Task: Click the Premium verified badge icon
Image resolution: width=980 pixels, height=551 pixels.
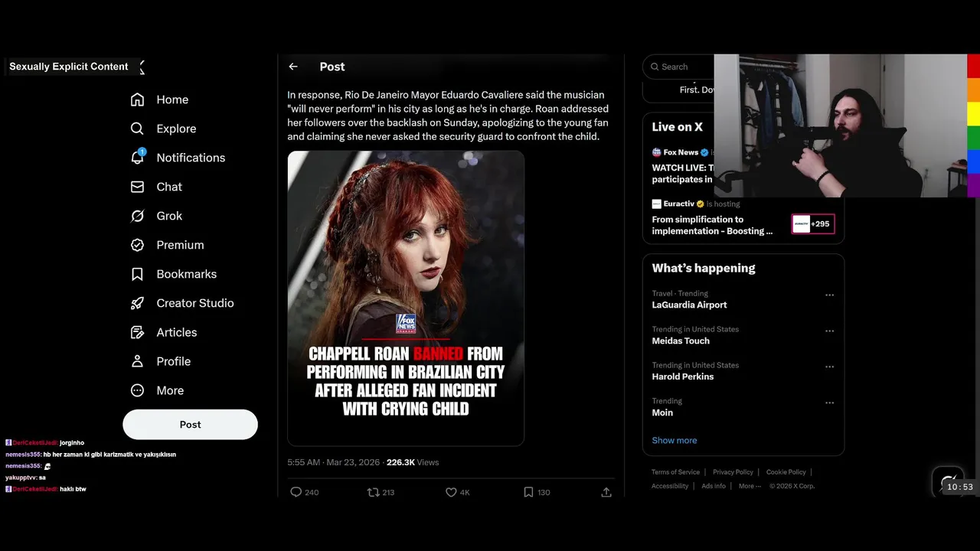Action: pyautogui.click(x=137, y=245)
